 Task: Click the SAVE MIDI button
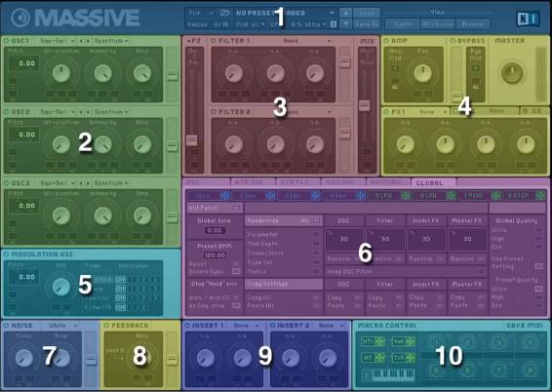(x=525, y=326)
